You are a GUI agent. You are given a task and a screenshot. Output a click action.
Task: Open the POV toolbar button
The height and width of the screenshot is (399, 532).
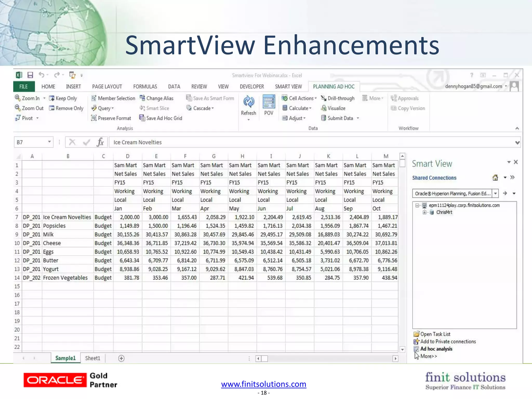[x=269, y=105]
